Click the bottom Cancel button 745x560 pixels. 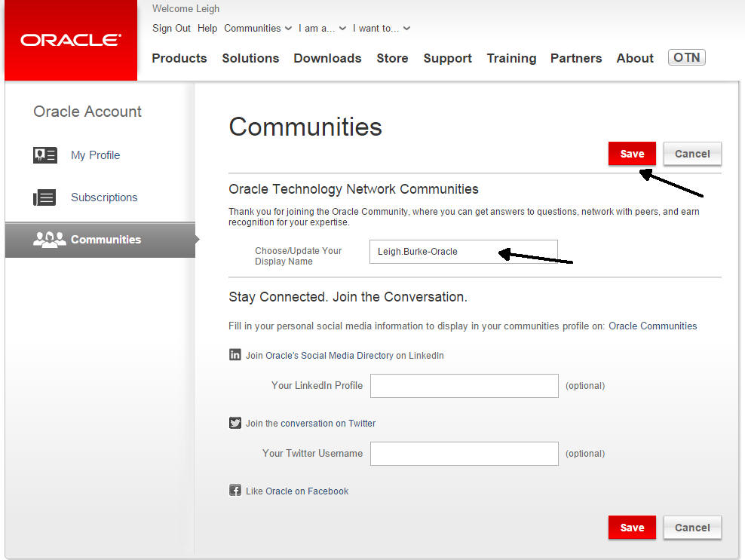(692, 528)
